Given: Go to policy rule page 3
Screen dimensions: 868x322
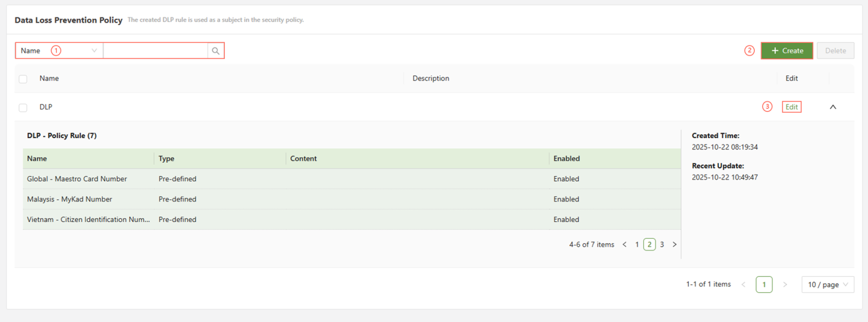Looking at the screenshot, I should [662, 245].
